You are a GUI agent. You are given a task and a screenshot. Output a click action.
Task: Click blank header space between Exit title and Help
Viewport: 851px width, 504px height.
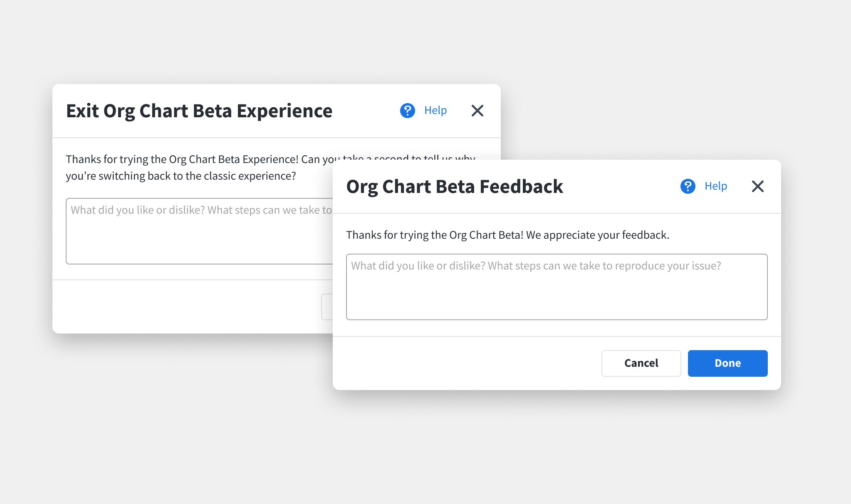point(366,111)
